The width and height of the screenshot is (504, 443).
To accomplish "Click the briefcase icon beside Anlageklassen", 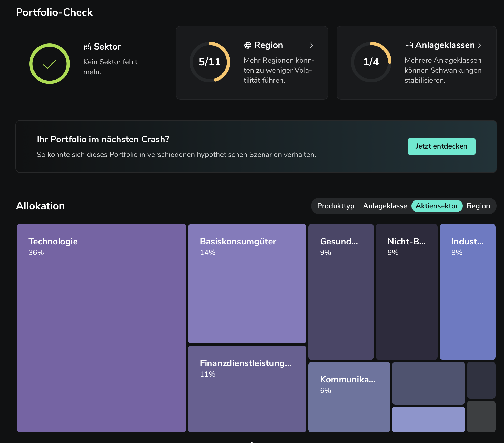I will tap(409, 45).
